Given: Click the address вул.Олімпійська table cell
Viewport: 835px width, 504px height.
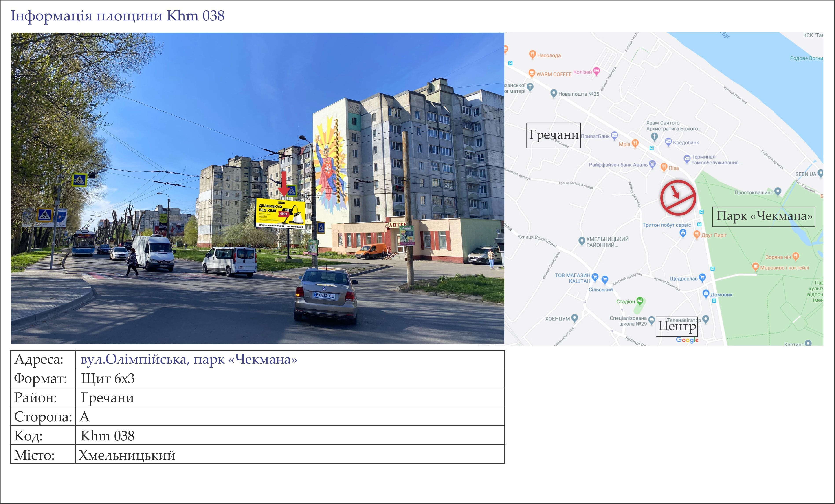Looking at the screenshot, I should [x=290, y=360].
